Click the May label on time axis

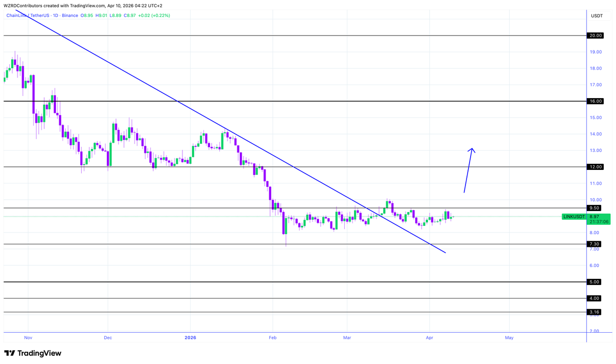(509, 338)
